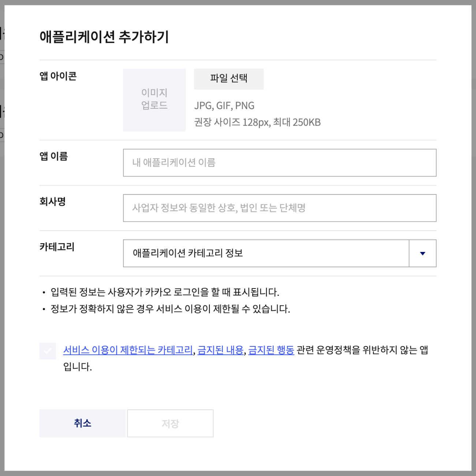This screenshot has height=476, width=476.
Task: Click the 앱 이름 field label
Action: tap(54, 156)
